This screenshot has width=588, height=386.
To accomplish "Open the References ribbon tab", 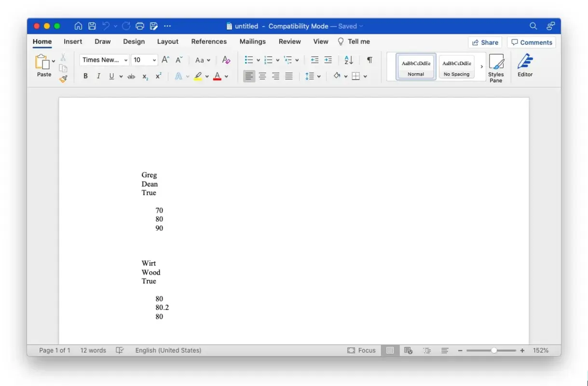I will 209,41.
